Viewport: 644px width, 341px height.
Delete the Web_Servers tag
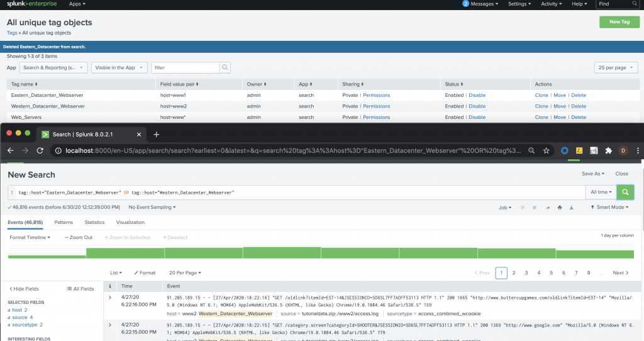pos(579,117)
